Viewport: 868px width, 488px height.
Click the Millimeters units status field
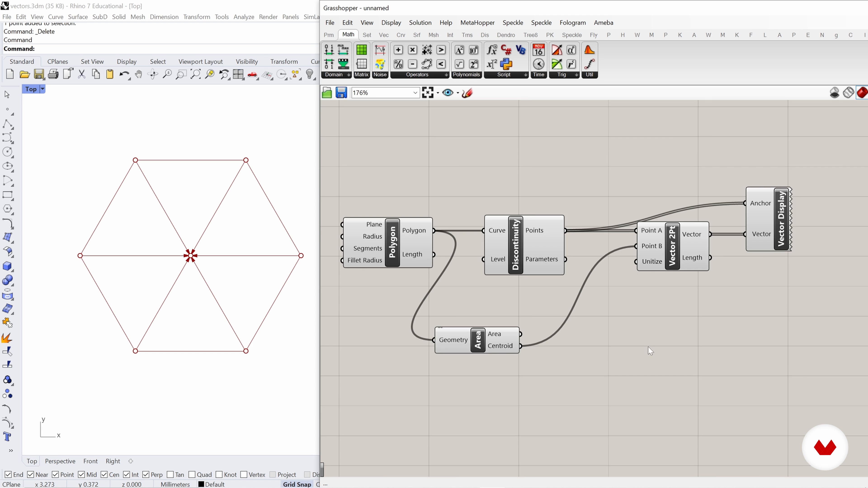pos(175,484)
